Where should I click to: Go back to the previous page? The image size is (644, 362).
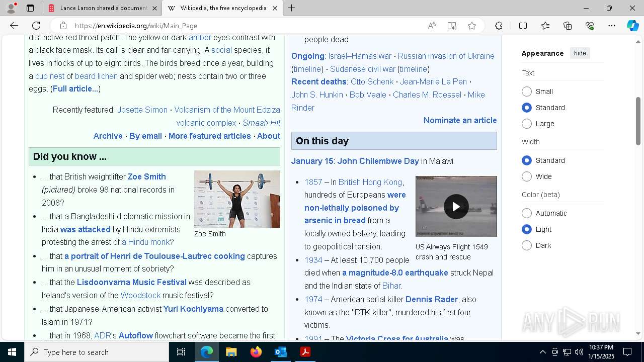[x=14, y=26]
